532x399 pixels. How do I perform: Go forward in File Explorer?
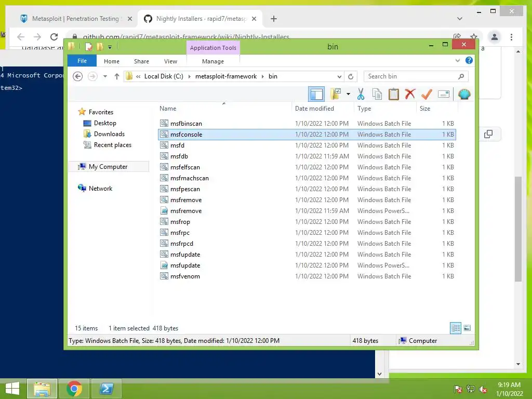tap(92, 76)
